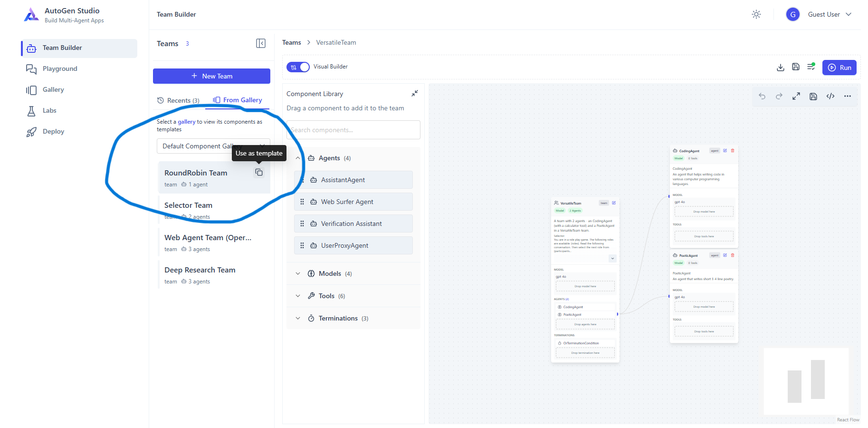868x428 pixels.
Task: Select the download icon to export the team
Action: (780, 67)
